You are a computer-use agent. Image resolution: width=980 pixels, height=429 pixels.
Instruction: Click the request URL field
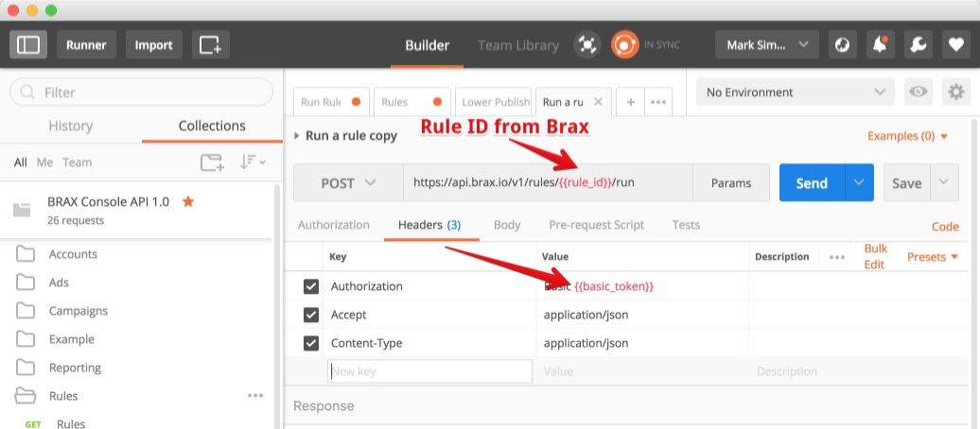(x=548, y=183)
